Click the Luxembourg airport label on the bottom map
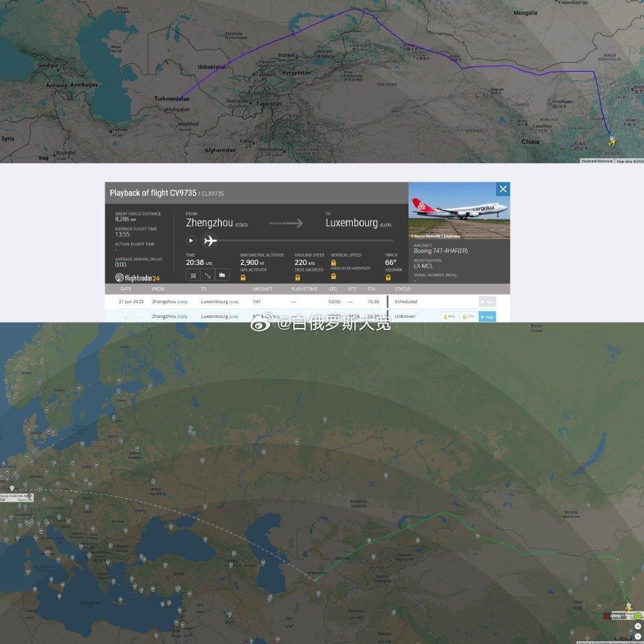This screenshot has height=644, width=644. pos(16,497)
